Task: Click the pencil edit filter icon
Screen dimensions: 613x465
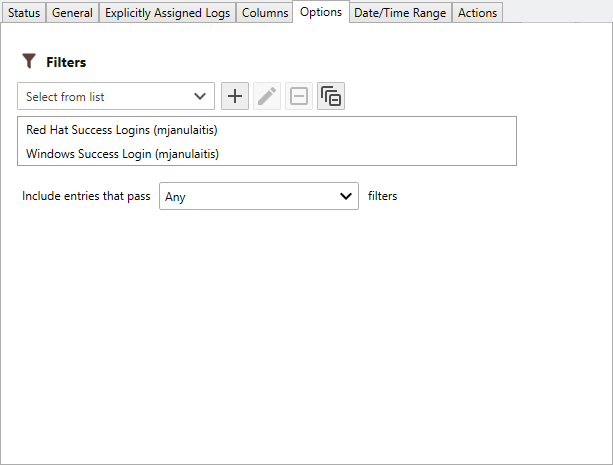Action: pyautogui.click(x=267, y=97)
